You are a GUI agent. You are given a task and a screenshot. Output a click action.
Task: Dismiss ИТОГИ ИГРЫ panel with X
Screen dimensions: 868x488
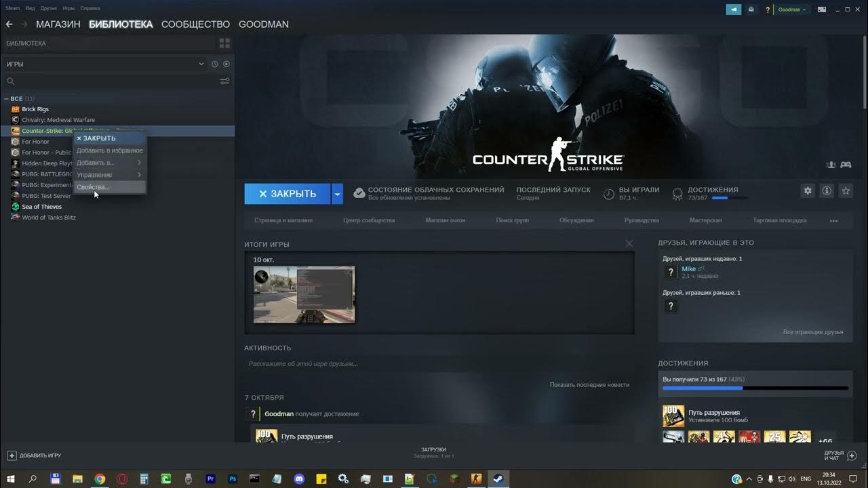coord(629,244)
